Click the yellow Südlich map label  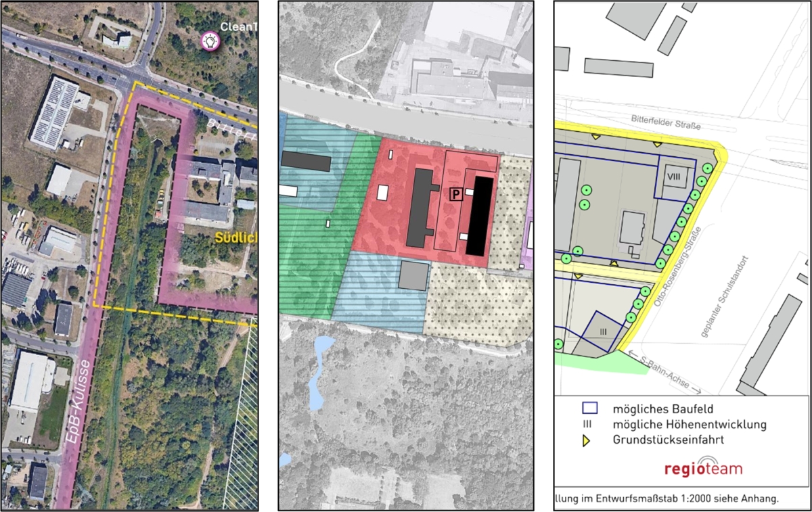(x=236, y=237)
